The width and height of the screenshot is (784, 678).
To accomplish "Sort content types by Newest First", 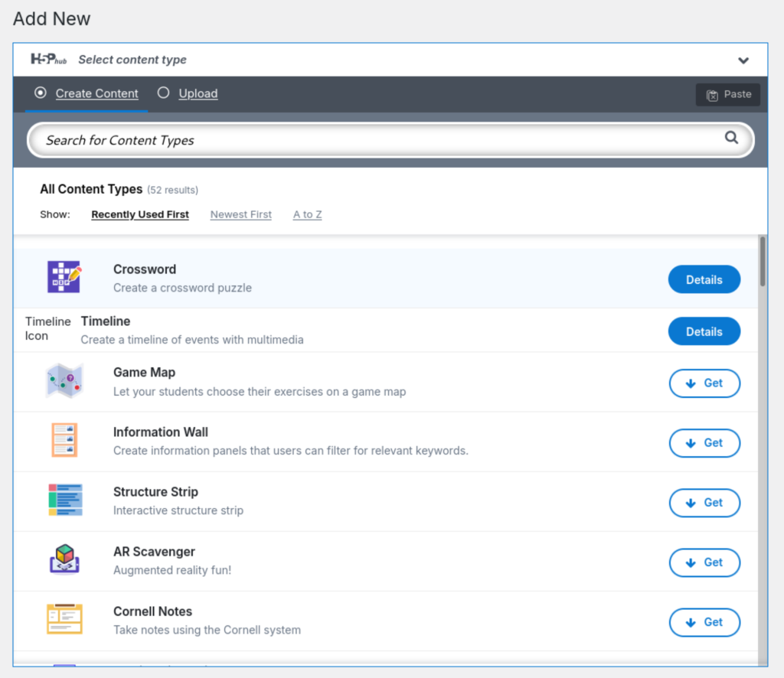I will (x=240, y=215).
